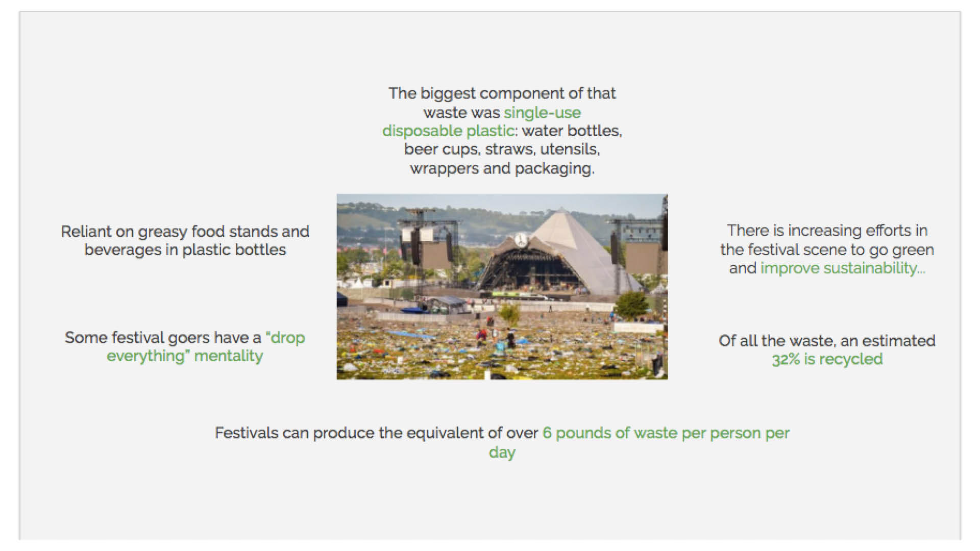The width and height of the screenshot is (980, 551).
Task: Click the "The biggest component of that" line
Action: point(502,93)
